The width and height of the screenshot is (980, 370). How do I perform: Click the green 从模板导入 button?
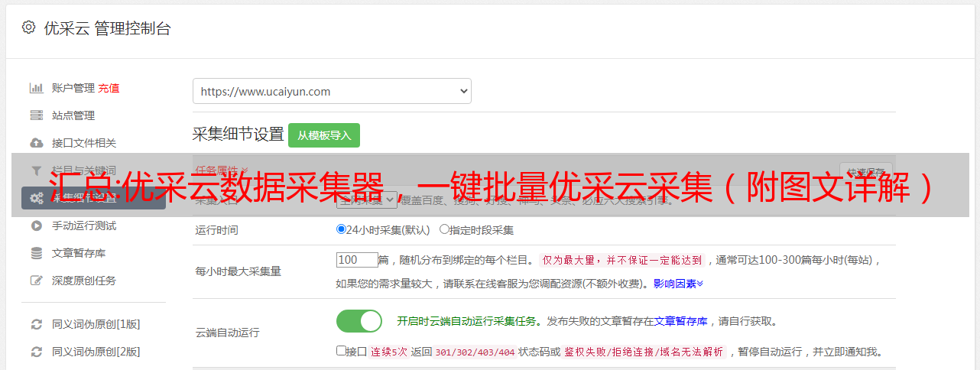[x=324, y=135]
